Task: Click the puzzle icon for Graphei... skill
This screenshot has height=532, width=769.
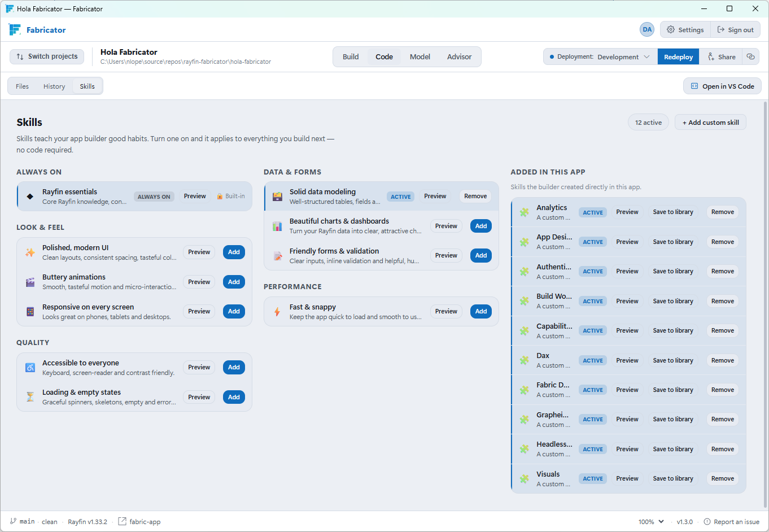Action: point(525,420)
